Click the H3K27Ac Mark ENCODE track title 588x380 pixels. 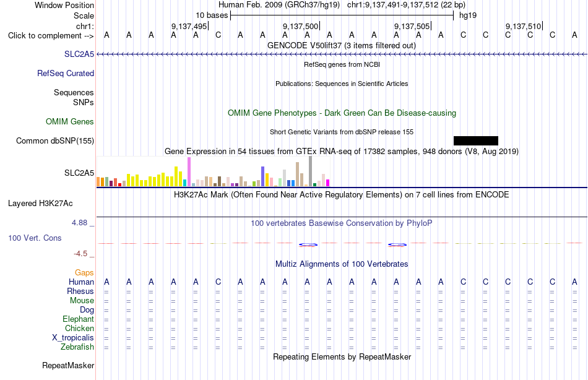(x=341, y=195)
